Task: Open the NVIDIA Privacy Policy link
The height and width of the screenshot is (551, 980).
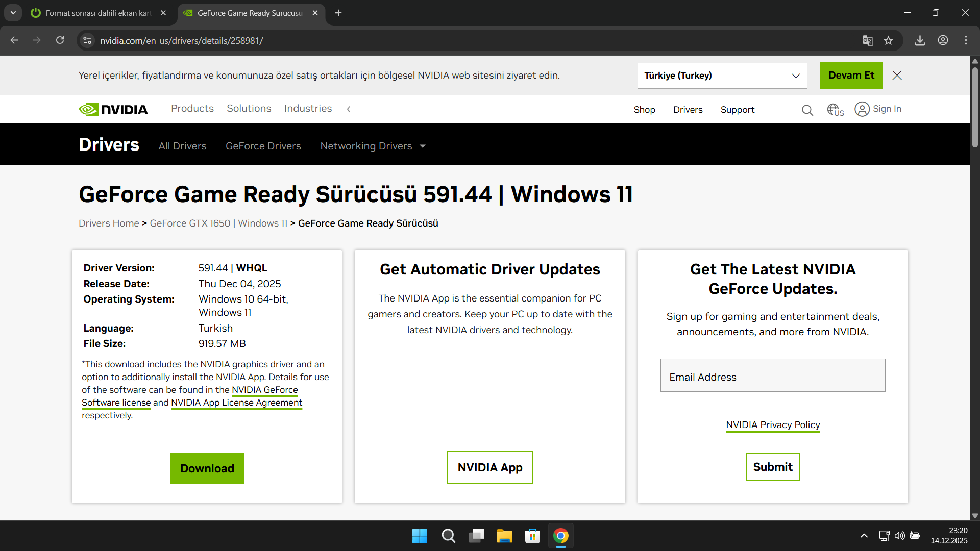Action: [x=773, y=425]
